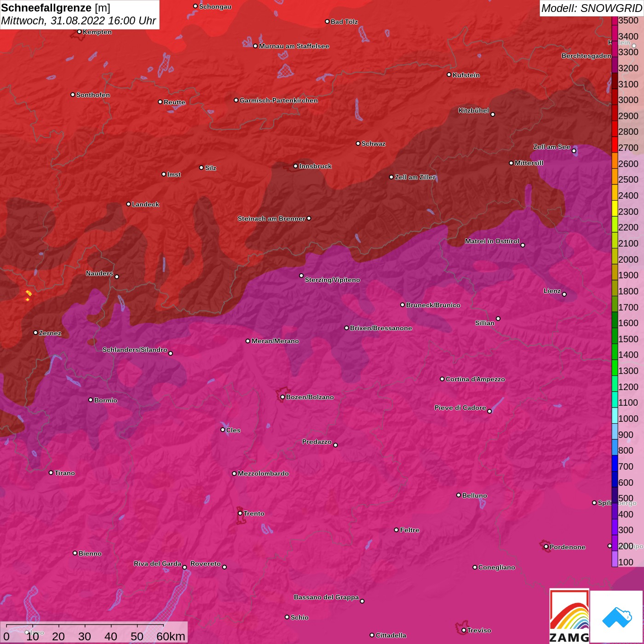Click the 60km scale bar label
This screenshot has width=644, height=644.
(x=171, y=636)
